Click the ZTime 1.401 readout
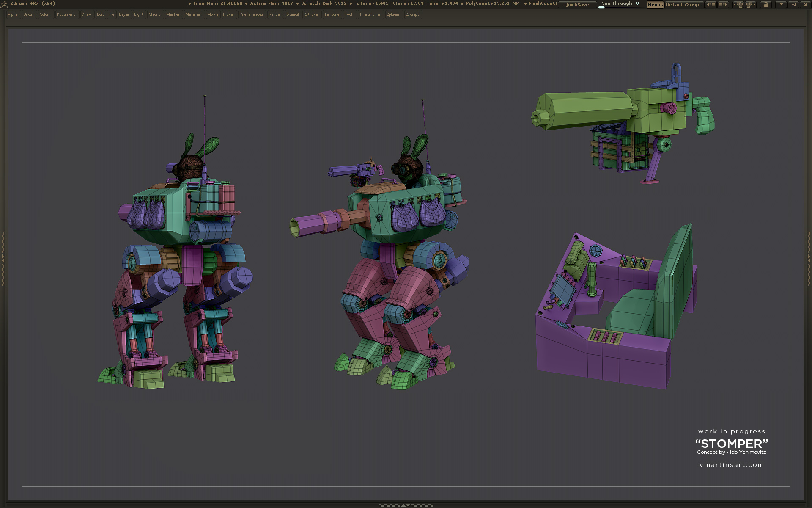The height and width of the screenshot is (508, 812). point(373,3)
